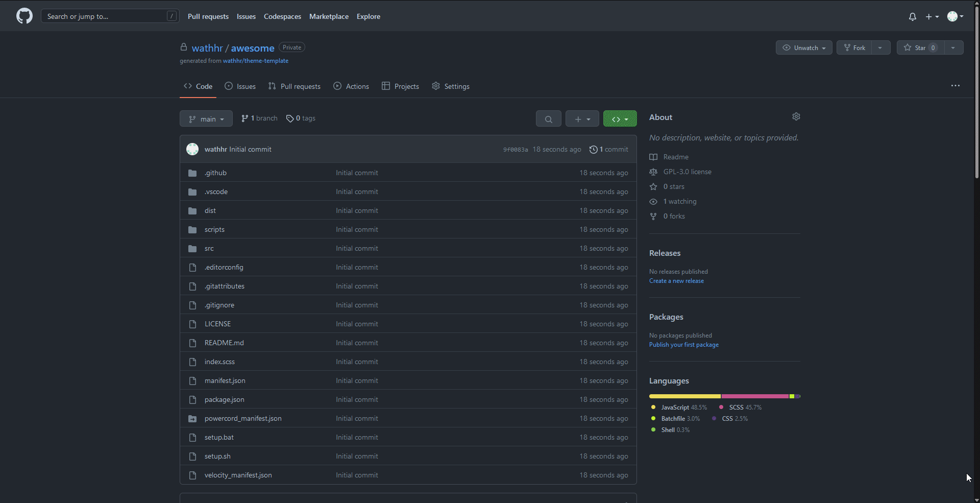Click the search or jump to field
The height and width of the screenshot is (503, 980).
tap(102, 16)
